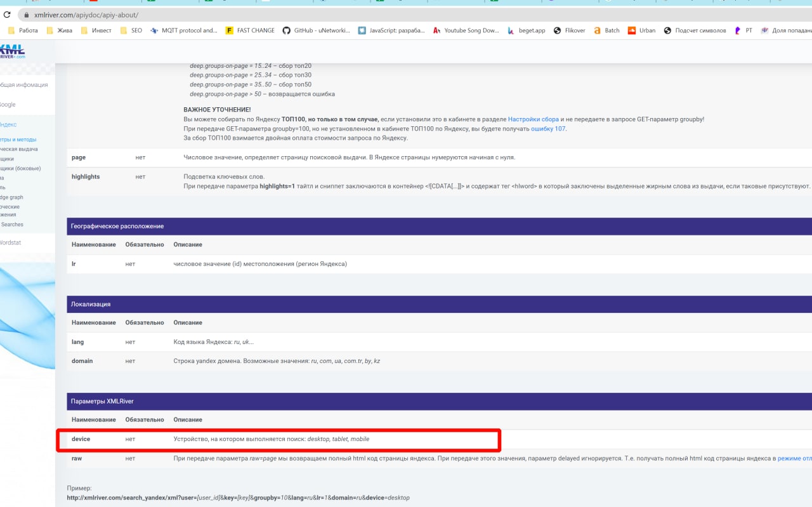Open the beget.app bookmark
The height and width of the screenshot is (507, 812).
[x=527, y=30]
